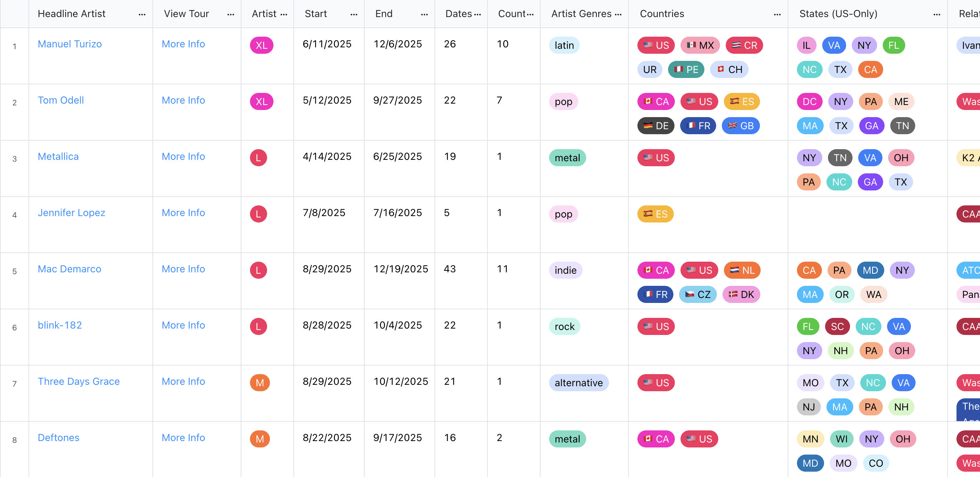Open the Count column options menu
The image size is (980, 477).
[530, 14]
